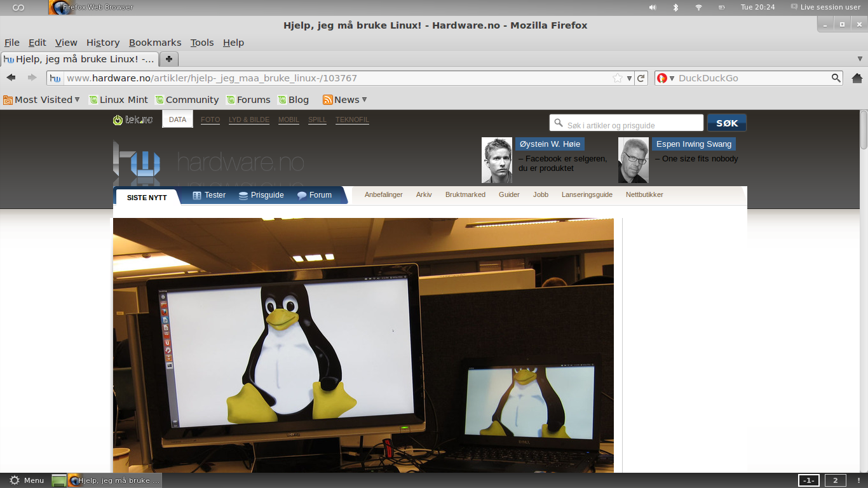Go back with the Back arrow
The width and height of the screenshot is (868, 488).
(11, 78)
